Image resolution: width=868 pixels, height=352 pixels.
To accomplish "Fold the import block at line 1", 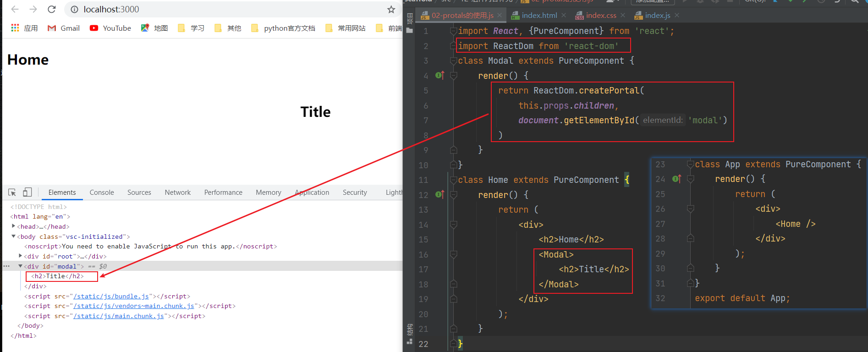I will pos(454,31).
